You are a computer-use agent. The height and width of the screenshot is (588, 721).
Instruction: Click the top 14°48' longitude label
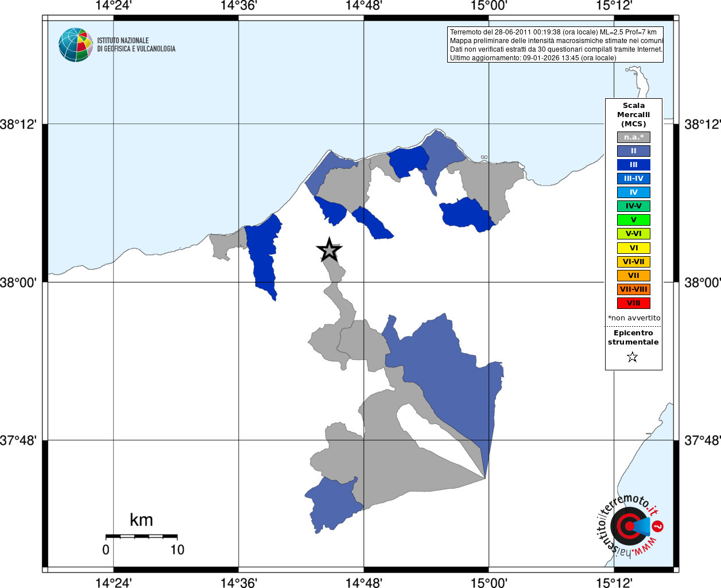(363, 6)
